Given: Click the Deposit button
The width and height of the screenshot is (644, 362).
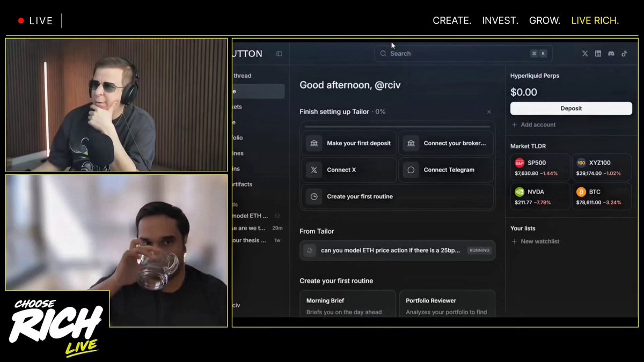Looking at the screenshot, I should [x=571, y=108].
